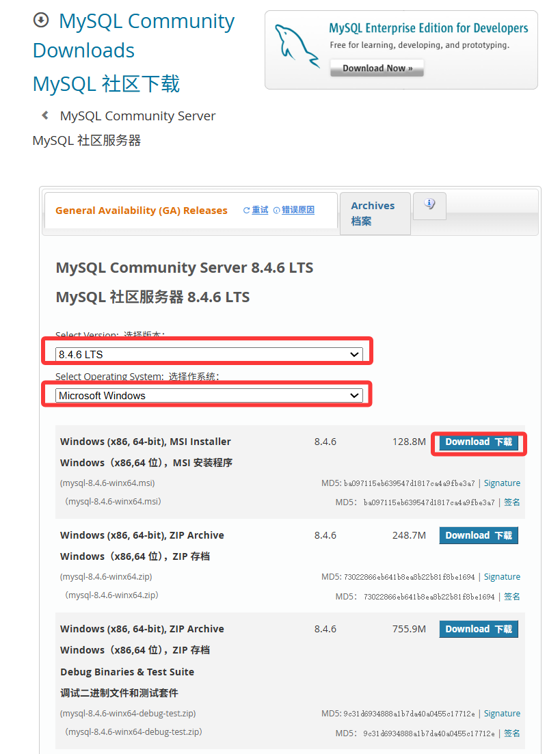Screen dimensions: 560x754
Task: Click the 128.8M size value
Action: point(409,442)
